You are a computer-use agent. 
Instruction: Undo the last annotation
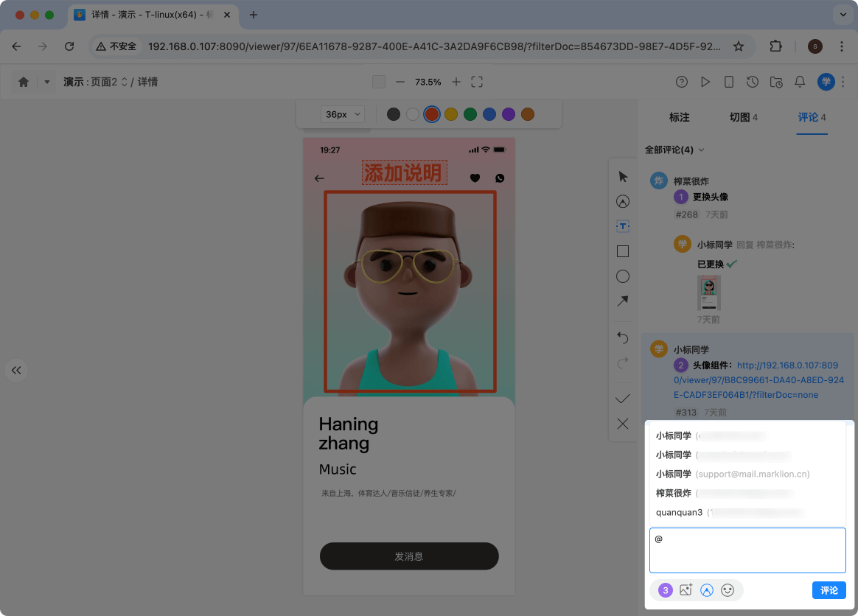[622, 338]
